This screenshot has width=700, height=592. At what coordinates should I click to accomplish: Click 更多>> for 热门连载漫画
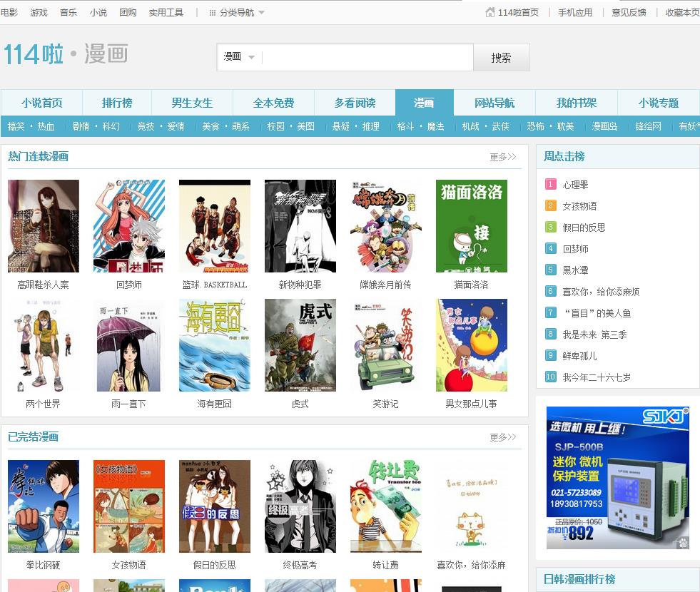[x=502, y=157]
